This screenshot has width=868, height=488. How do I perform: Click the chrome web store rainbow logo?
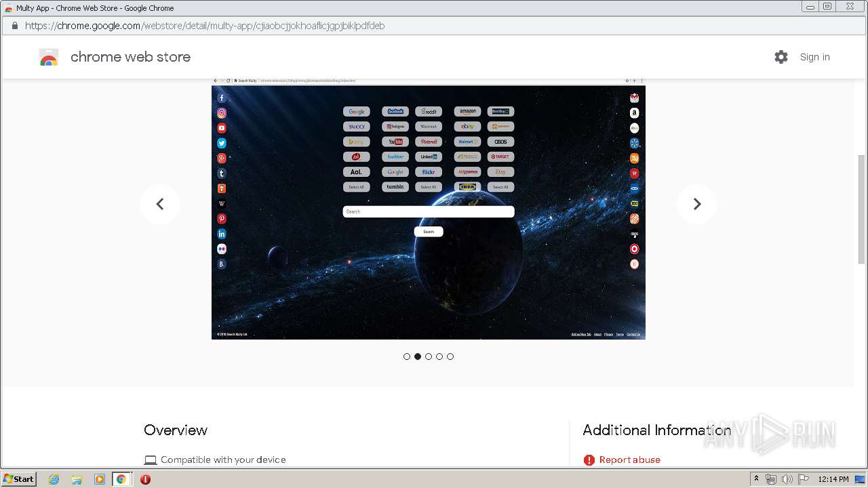coord(49,57)
